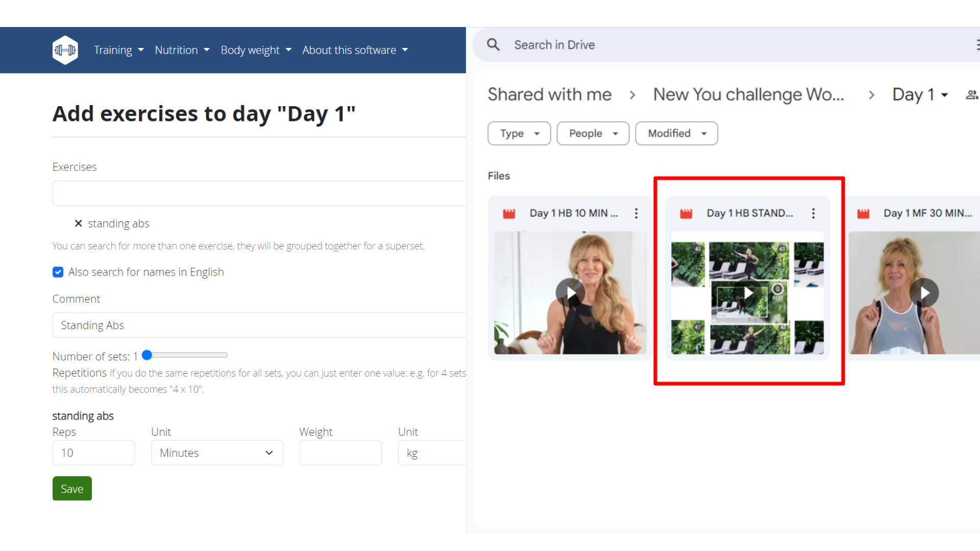Viewport: 980px width, 551px height.
Task: Open Day 1 HB STAND video thumbnail
Action: coord(747,293)
